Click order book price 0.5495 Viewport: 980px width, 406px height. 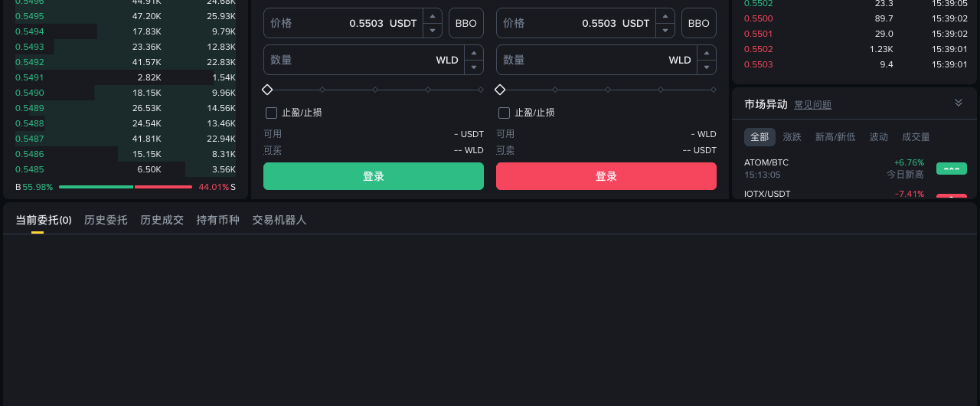29,16
